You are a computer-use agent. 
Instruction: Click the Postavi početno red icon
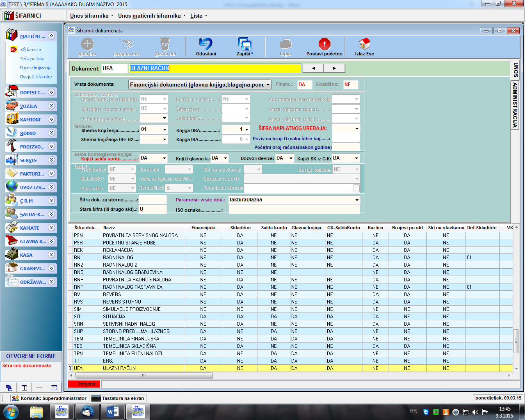324,44
